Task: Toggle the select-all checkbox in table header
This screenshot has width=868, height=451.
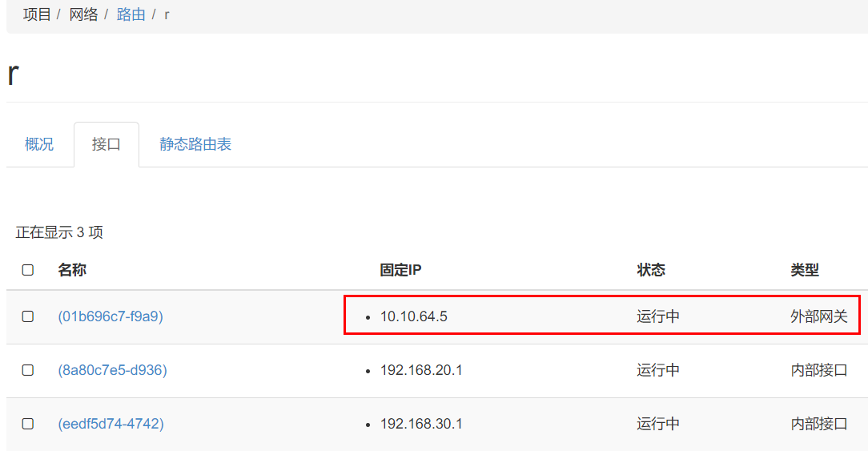Action: point(28,271)
